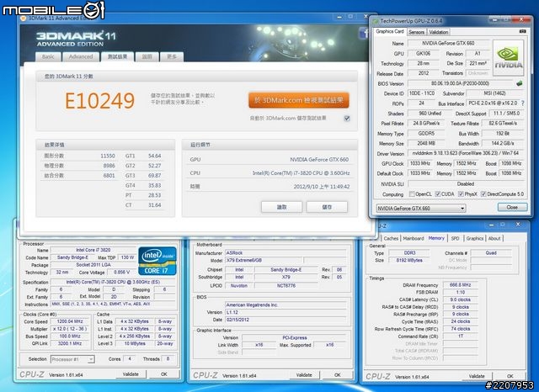Click the 儲存 save button
539x392 pixels.
pos(327,207)
